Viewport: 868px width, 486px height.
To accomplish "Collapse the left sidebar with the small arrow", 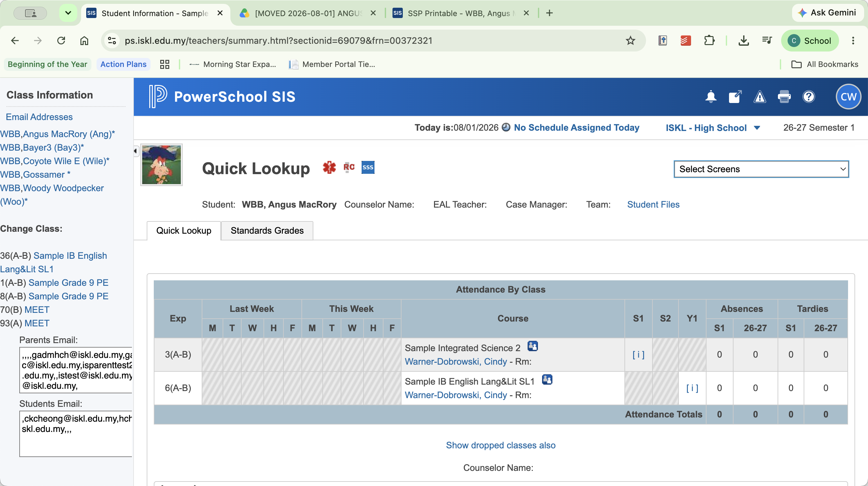I will 135,151.
